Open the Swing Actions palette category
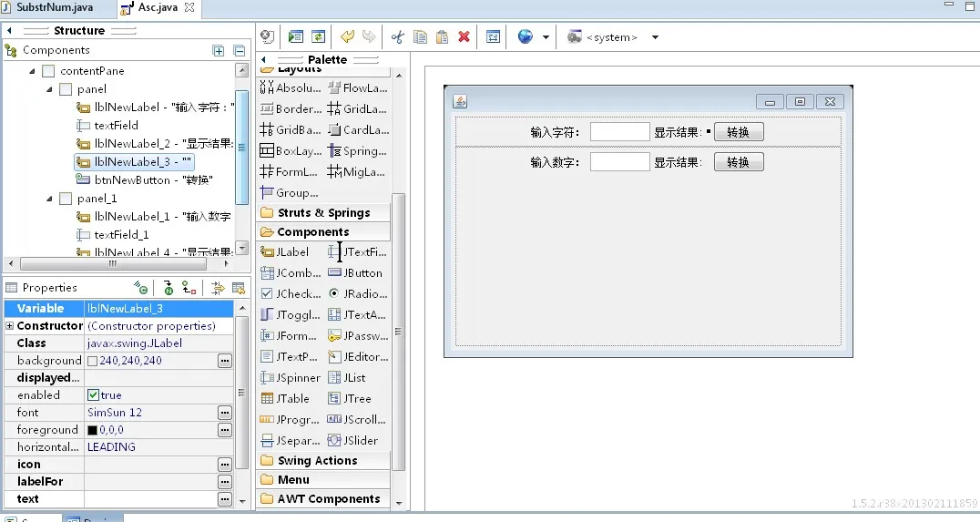 pos(317,461)
